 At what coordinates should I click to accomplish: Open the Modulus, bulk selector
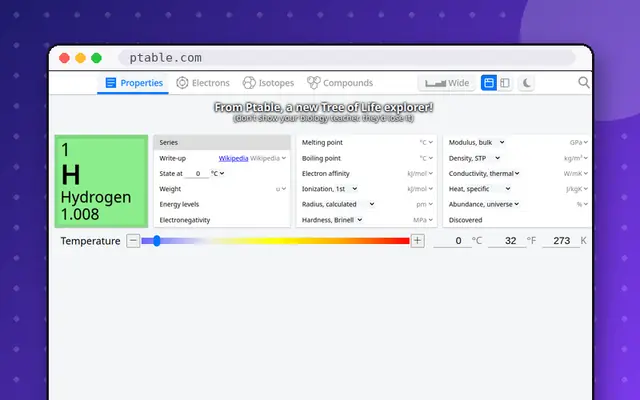pos(477,142)
